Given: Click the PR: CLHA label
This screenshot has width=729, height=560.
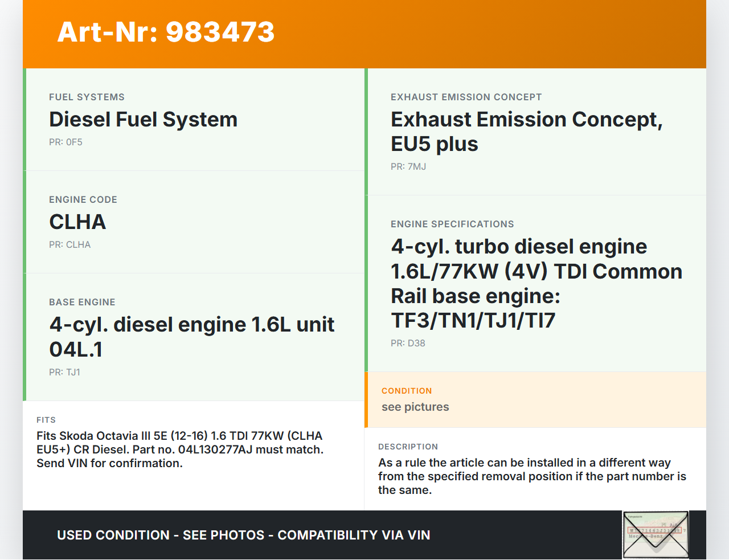Looking at the screenshot, I should tap(69, 245).
